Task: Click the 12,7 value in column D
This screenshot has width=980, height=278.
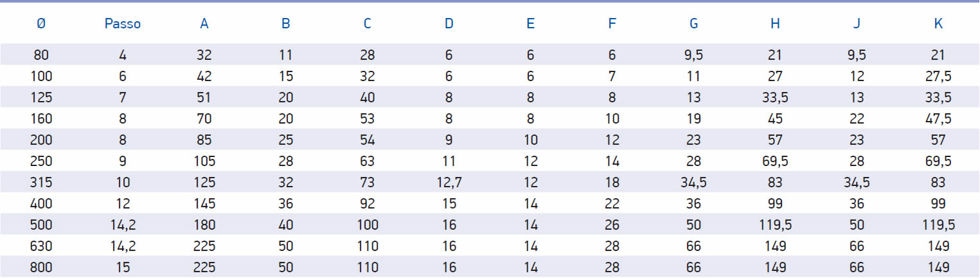Action: click(x=449, y=183)
